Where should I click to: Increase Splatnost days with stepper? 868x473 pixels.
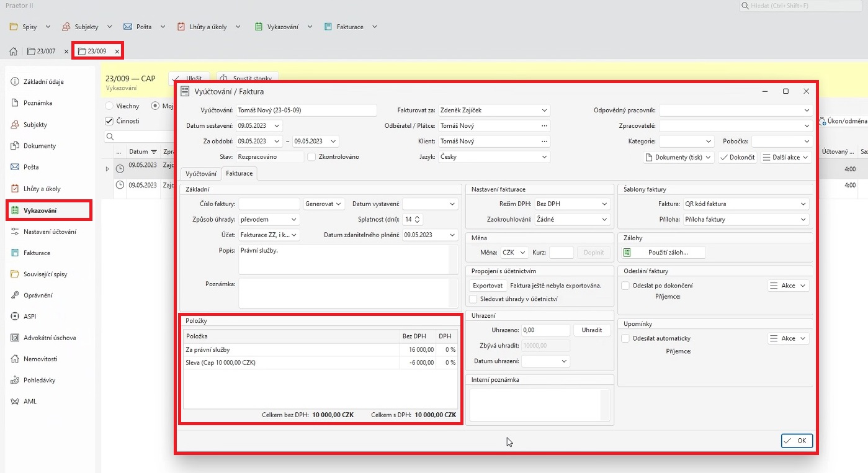click(x=417, y=217)
